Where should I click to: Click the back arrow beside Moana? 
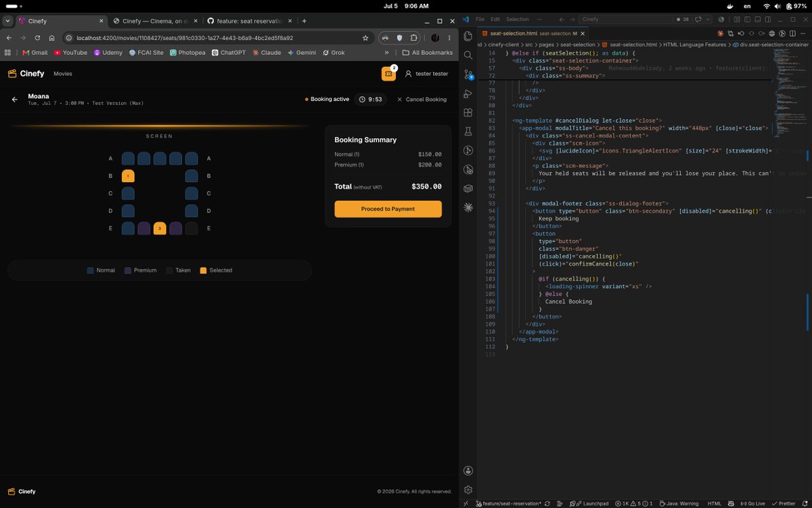(x=15, y=100)
